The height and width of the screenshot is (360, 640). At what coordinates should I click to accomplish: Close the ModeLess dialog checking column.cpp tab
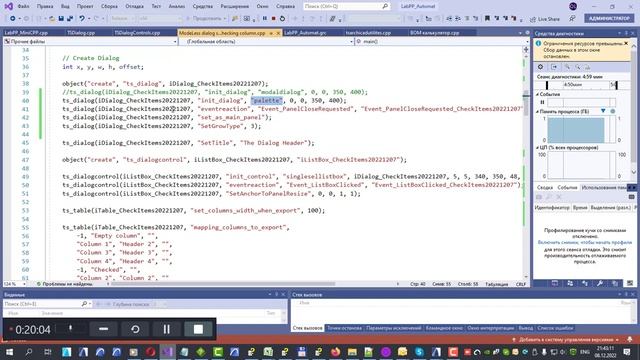pyautogui.click(x=278, y=33)
